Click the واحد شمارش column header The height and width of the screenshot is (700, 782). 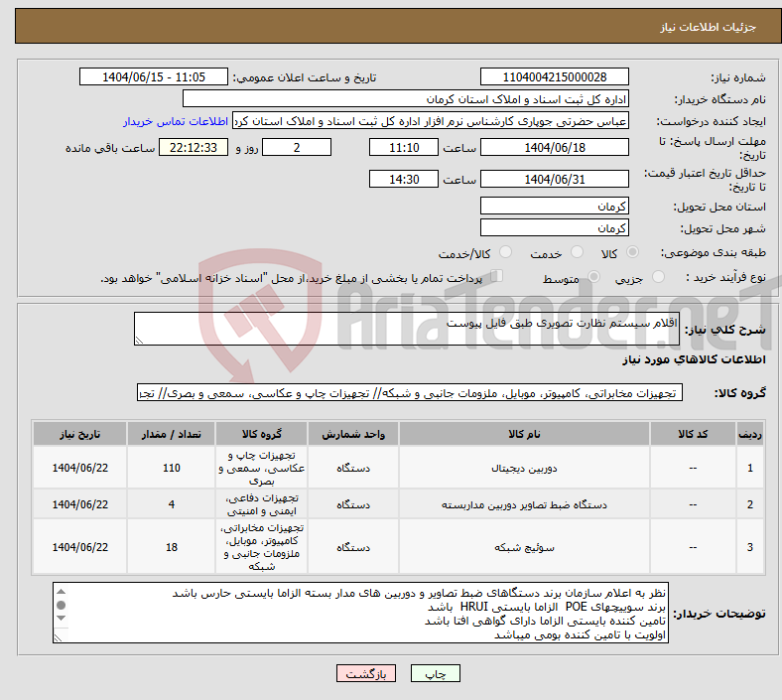353,434
